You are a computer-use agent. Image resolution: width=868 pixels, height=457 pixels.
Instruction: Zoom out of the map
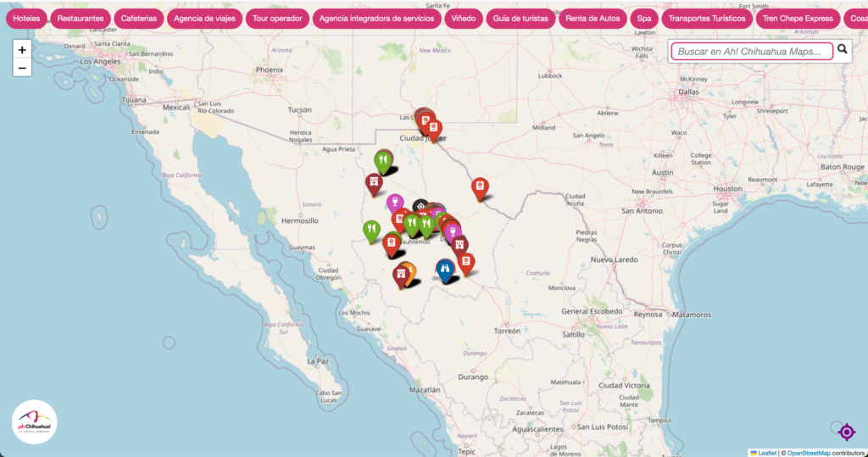[x=22, y=68]
